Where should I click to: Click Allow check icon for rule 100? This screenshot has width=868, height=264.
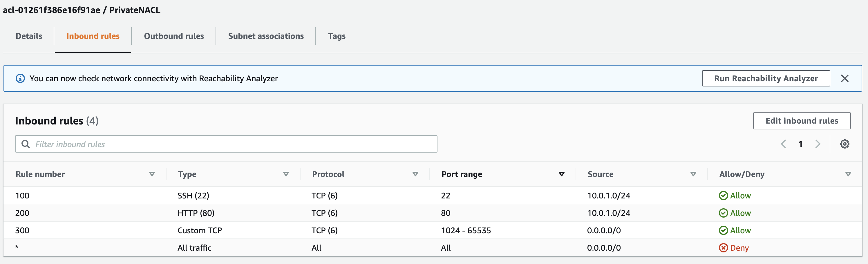(x=723, y=196)
